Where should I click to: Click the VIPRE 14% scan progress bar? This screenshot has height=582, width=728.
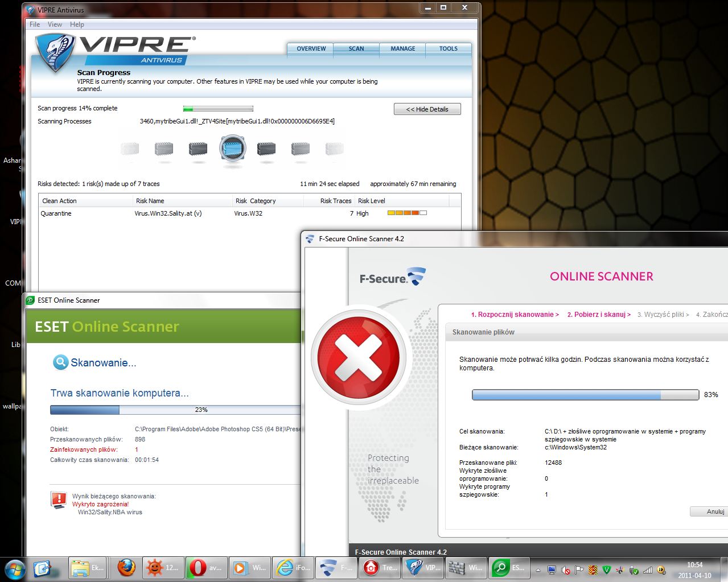point(218,108)
